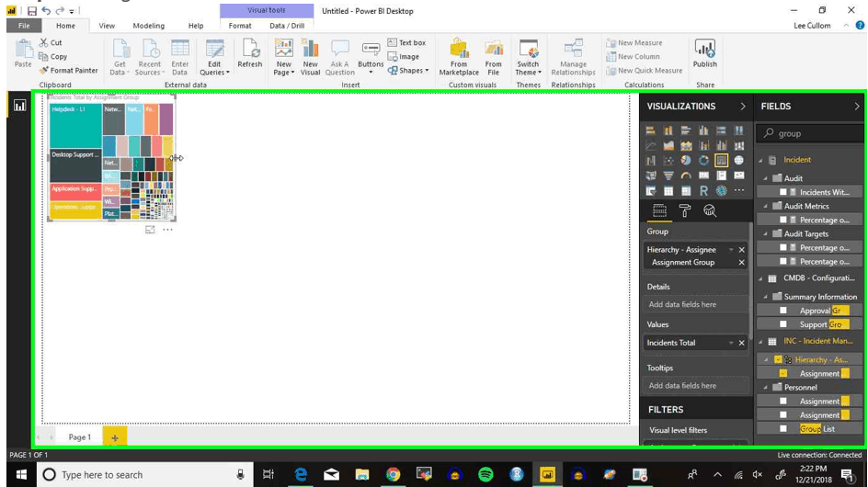868x487 pixels.
Task: Click the Application Supp... treemap tile
Action: tap(75, 192)
